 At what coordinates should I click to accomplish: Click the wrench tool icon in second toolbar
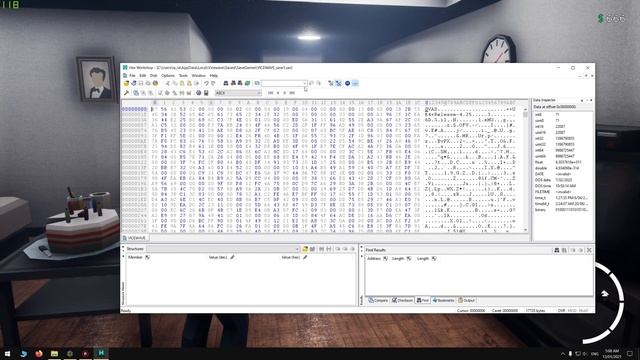(126, 93)
